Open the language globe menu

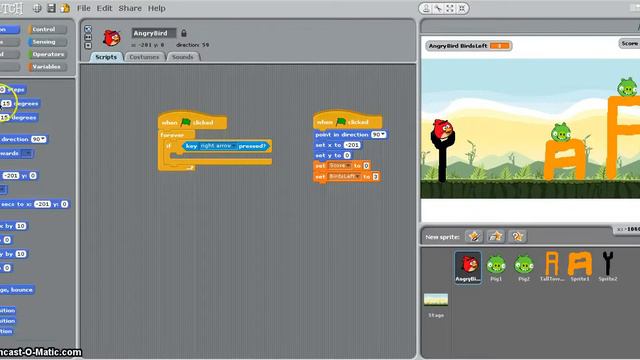tap(37, 8)
